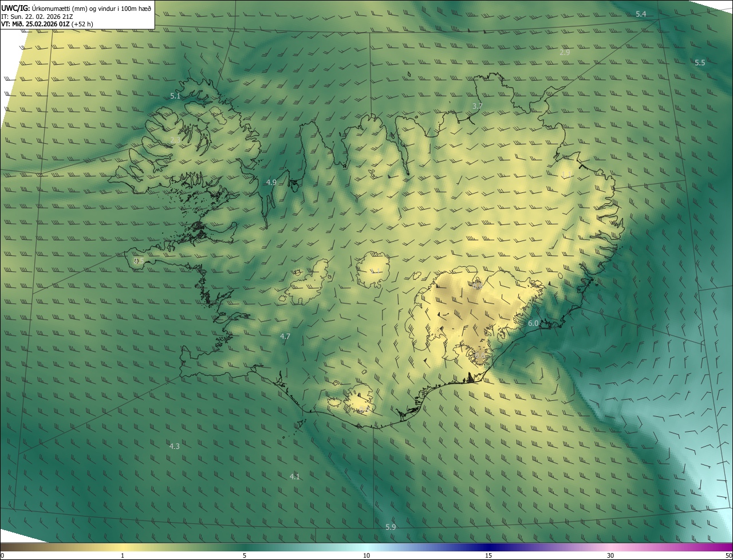Click the 15 tick on the colour scale
Viewport: 733px width, 560px height.
coord(488,555)
